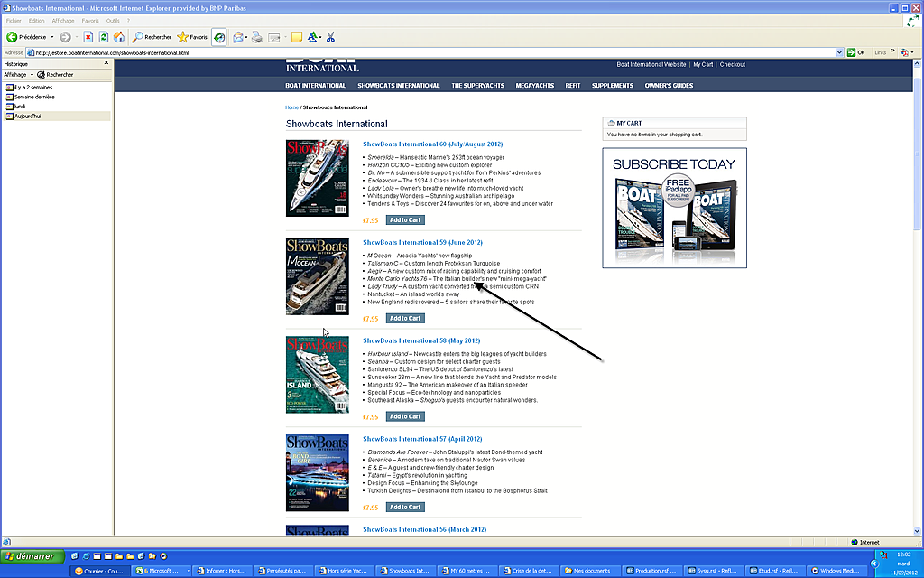The height and width of the screenshot is (578, 924).
Task: Open the Back button history dropdown arrow
Action: point(51,37)
